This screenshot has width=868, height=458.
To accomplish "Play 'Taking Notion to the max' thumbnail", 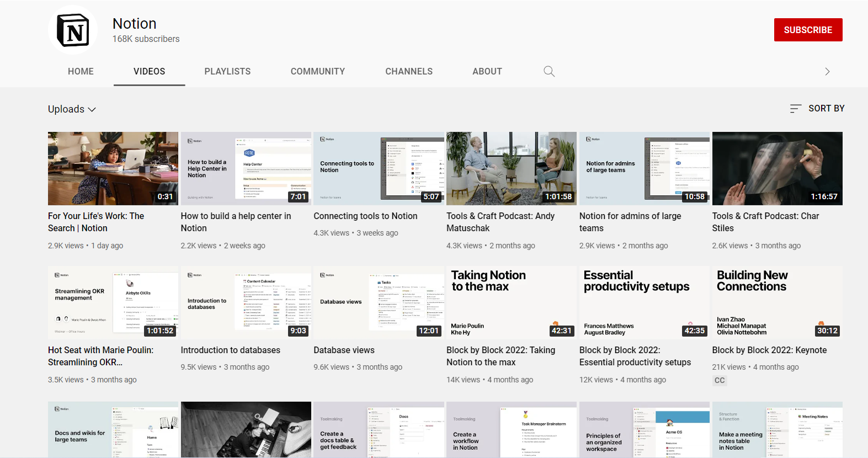I will [512, 302].
